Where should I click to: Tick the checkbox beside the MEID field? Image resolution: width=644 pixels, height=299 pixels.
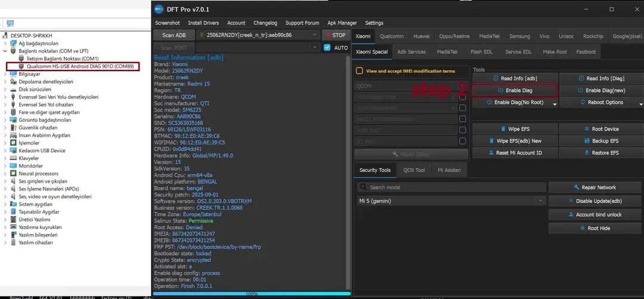(463, 119)
